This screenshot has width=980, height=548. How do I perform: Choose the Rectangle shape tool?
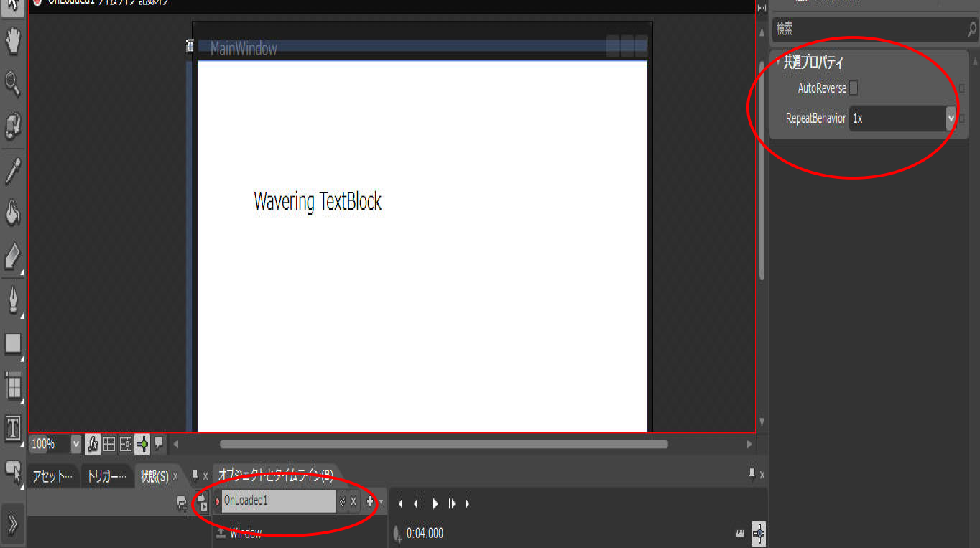coord(13,343)
